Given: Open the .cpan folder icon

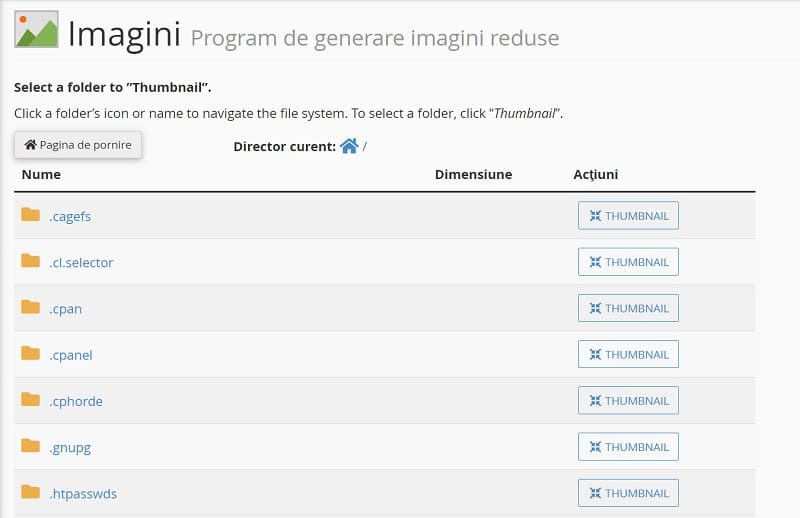Looking at the screenshot, I should tap(31, 307).
